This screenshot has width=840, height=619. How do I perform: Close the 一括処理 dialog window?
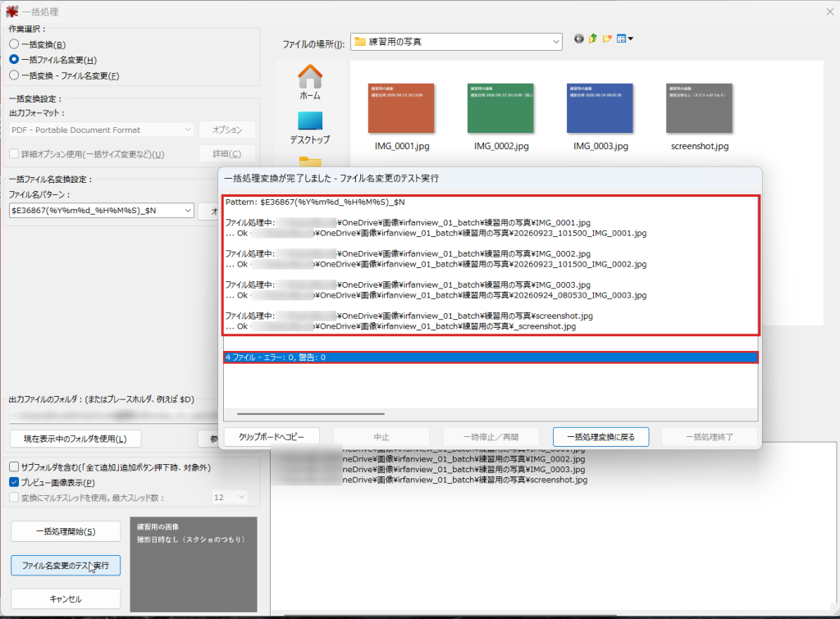tap(830, 11)
